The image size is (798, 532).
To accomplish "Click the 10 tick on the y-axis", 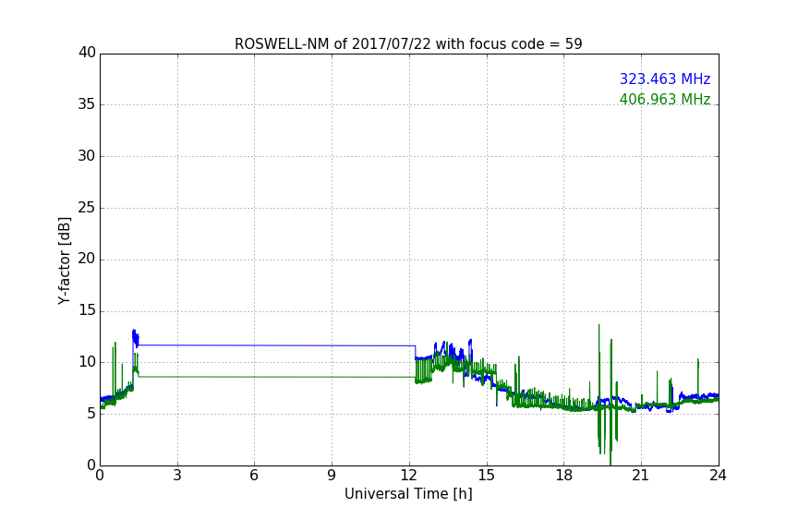I will click(x=87, y=362).
